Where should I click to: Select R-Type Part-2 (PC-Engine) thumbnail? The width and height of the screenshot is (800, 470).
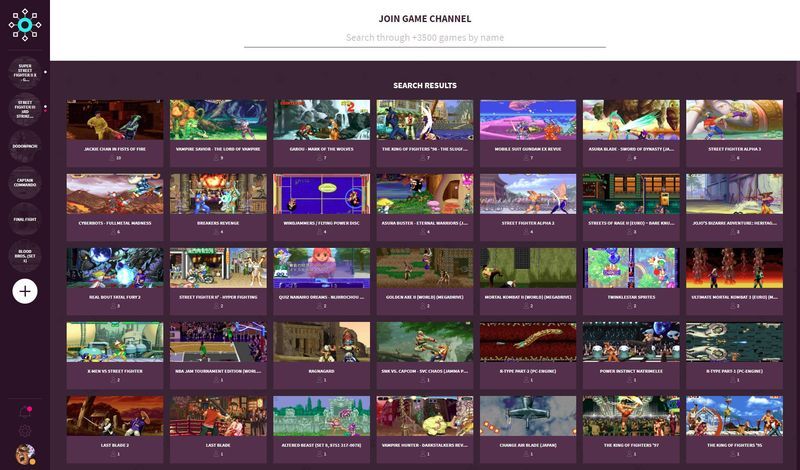[528, 342]
